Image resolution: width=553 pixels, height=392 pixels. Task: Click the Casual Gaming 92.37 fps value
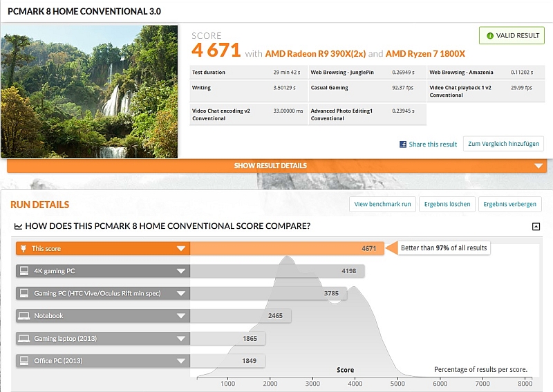pos(402,88)
